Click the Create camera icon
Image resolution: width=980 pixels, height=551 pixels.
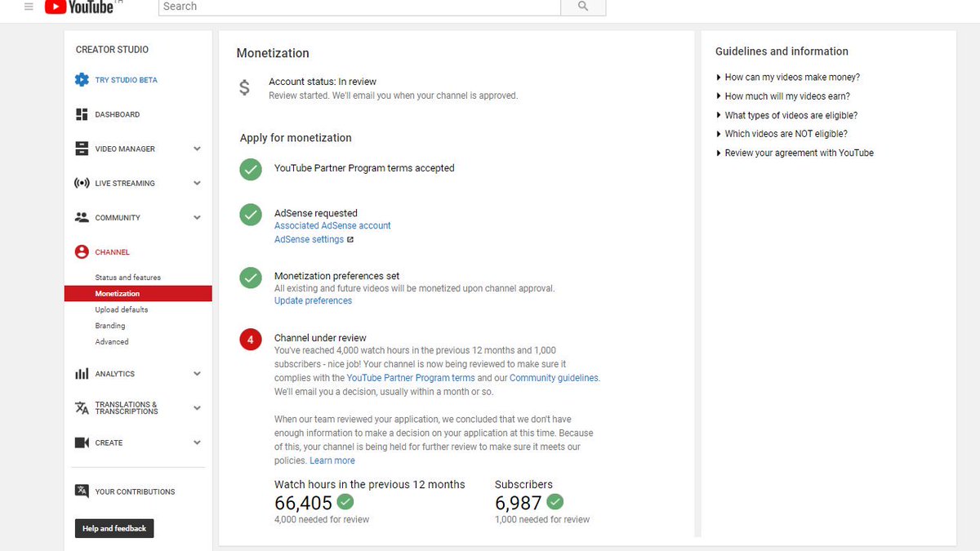point(82,442)
